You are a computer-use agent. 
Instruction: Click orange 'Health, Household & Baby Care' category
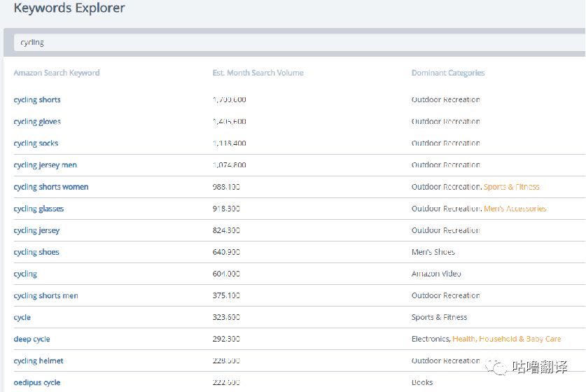pyautogui.click(x=507, y=339)
